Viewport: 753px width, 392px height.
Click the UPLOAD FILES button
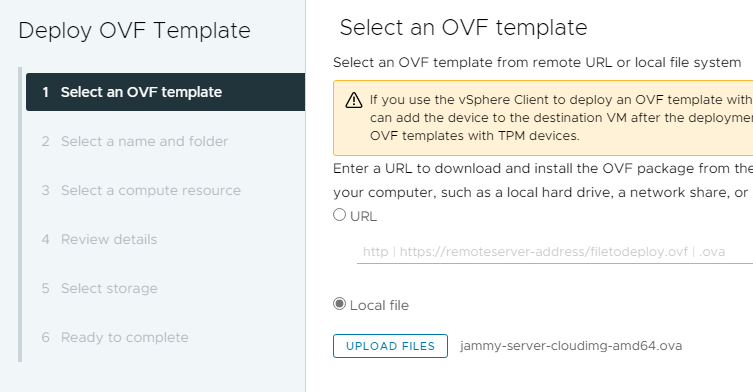coord(390,346)
